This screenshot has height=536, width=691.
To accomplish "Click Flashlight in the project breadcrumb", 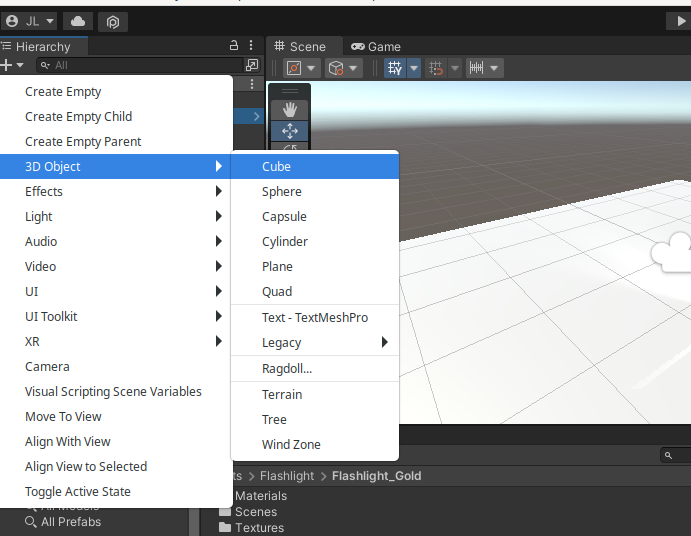I will coord(286,476).
